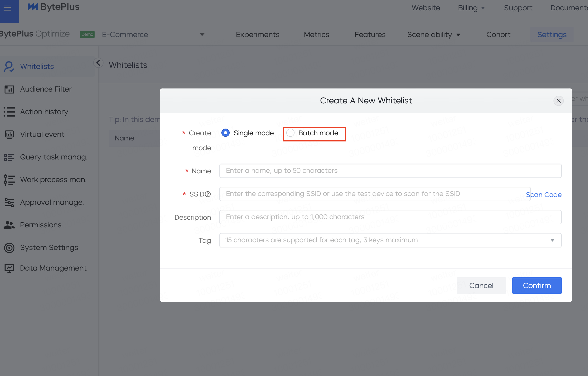Collapse the sidebar with the chevron arrow
Image resolution: width=588 pixels, height=376 pixels.
point(98,63)
